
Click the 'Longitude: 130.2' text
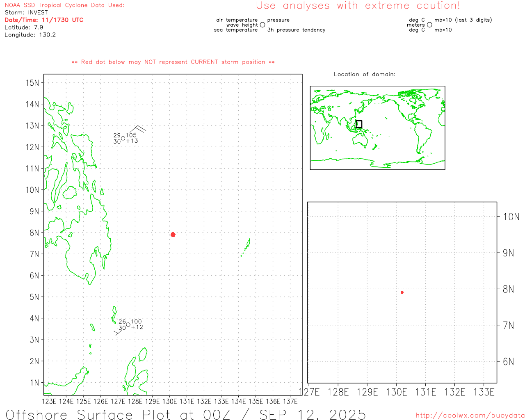pos(30,34)
